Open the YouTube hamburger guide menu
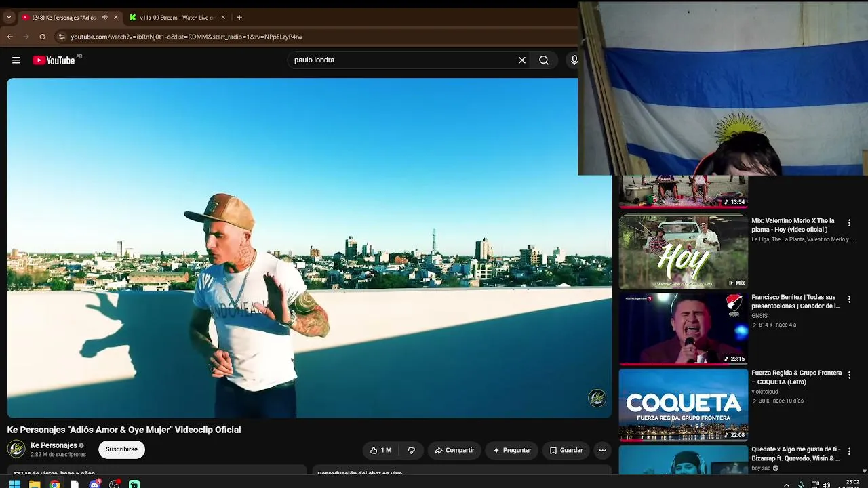Screen dimensions: 868x488 tap(16, 60)
